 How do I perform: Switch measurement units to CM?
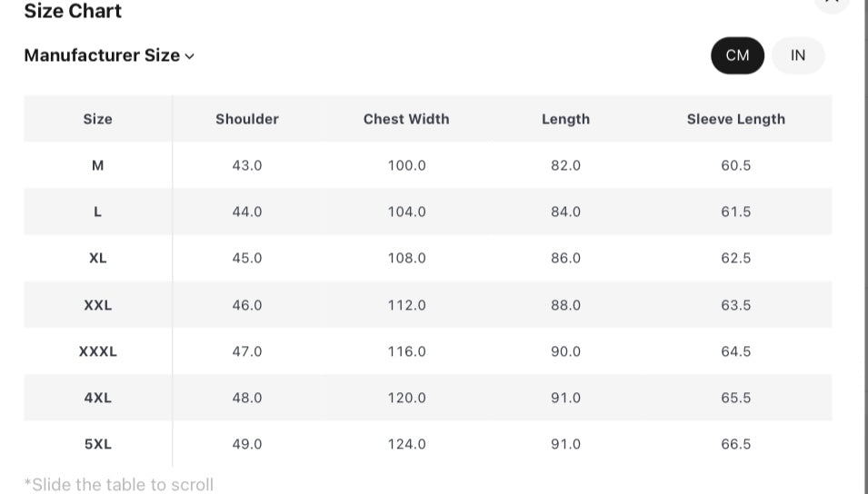point(737,55)
